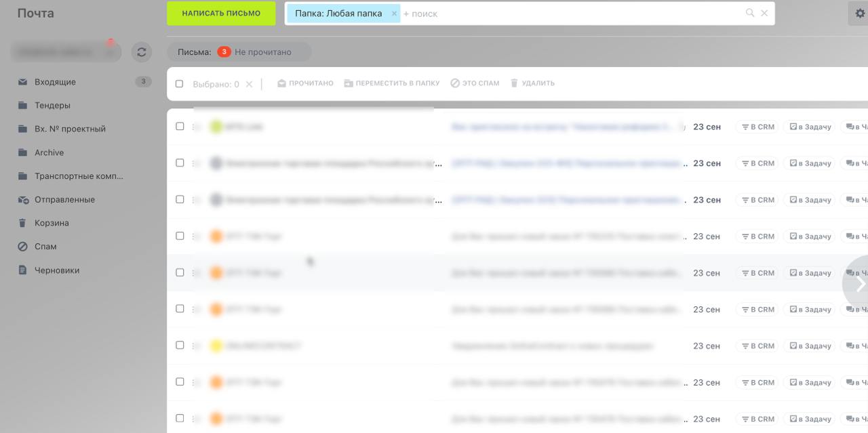Screen dimensions: 868x433
Task: Click 'в Задачу' on the yellow-avatar email
Action: [810, 346]
